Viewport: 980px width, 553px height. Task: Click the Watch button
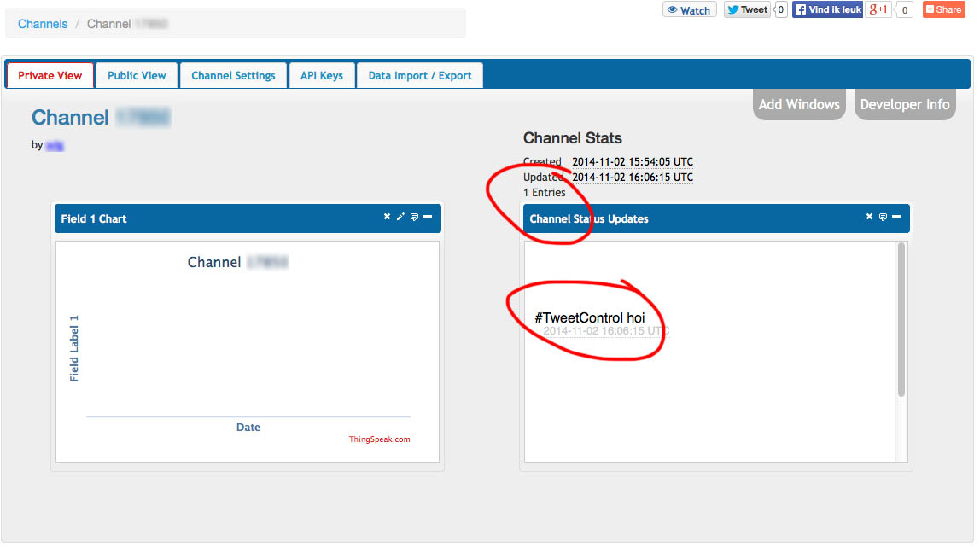690,10
